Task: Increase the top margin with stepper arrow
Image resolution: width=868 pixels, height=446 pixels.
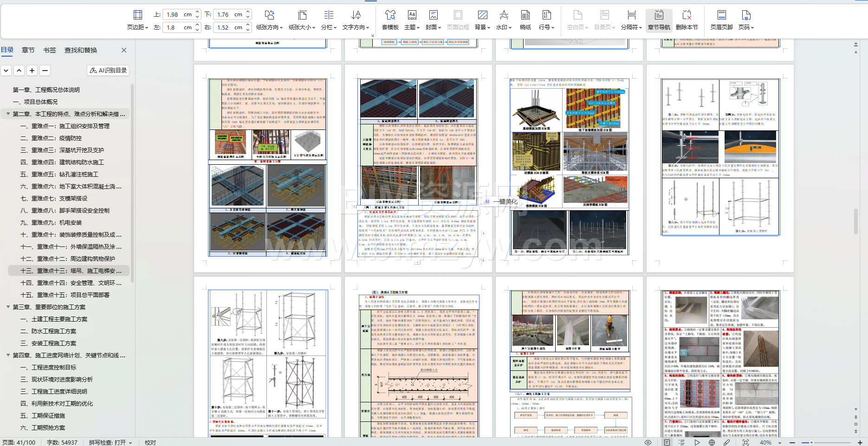Action: pos(198,12)
